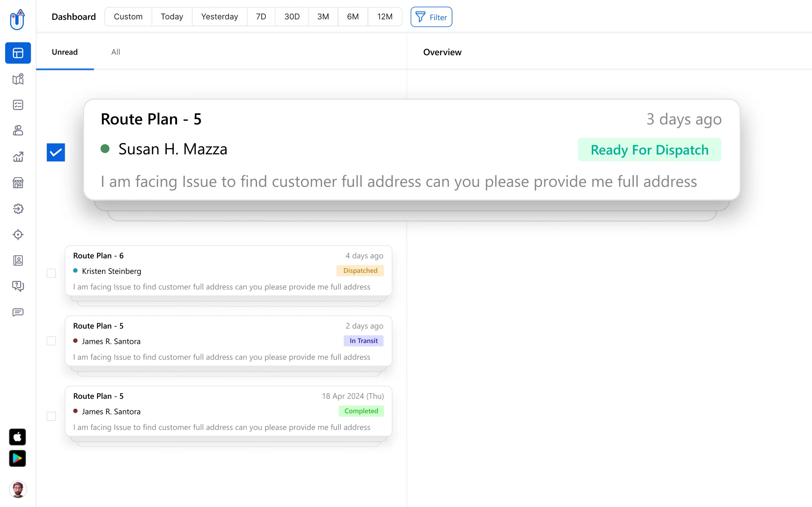Select the location pin tracking icon
Viewport: 812px width, 507px height.
pos(18,234)
